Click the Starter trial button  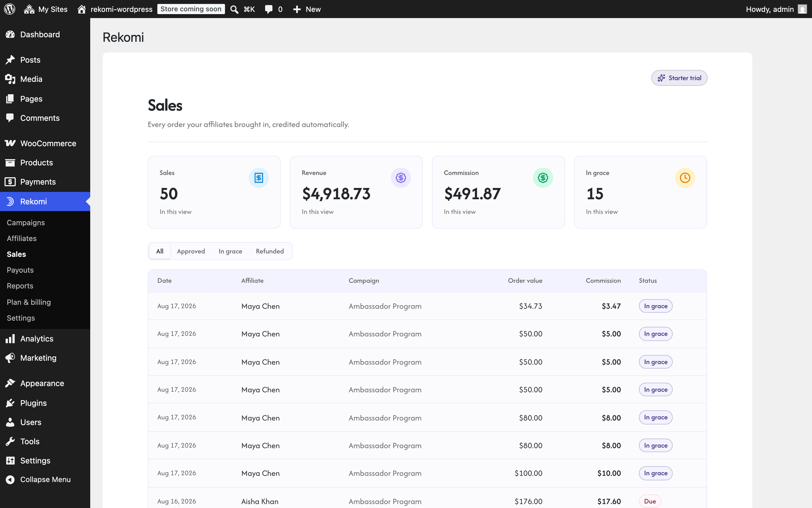click(679, 78)
